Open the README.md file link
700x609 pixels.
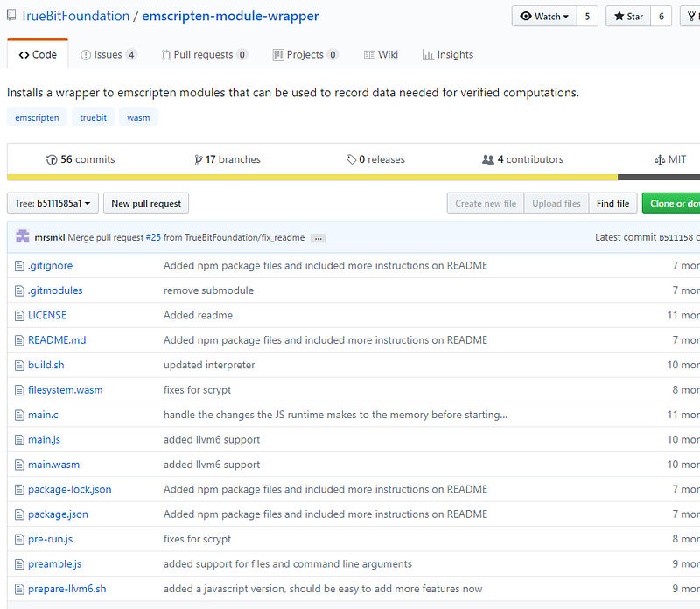tap(57, 340)
